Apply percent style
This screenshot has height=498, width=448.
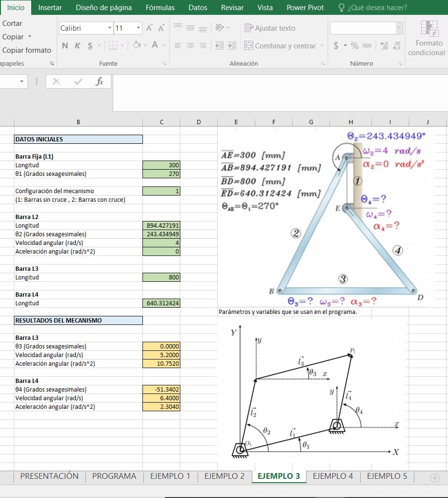pyautogui.click(x=354, y=46)
